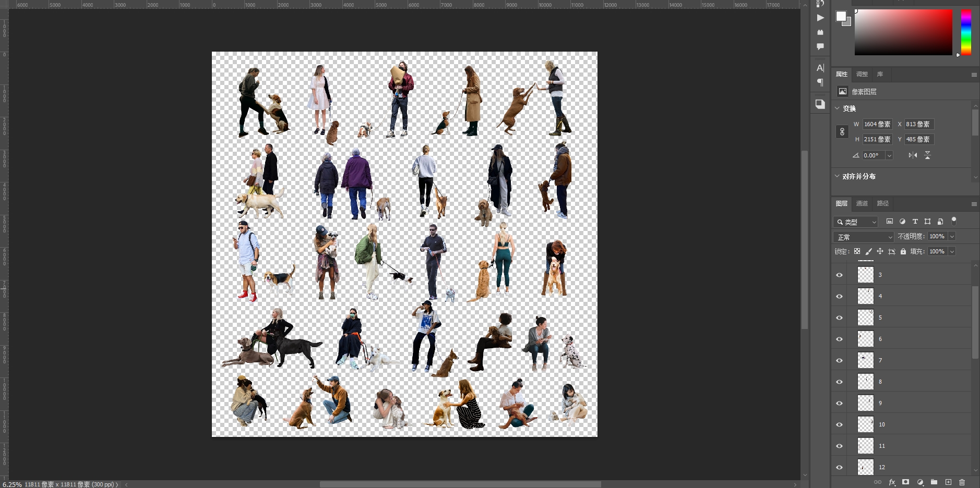Screen dimensions: 980x488
Task: Filter layers by text type
Action: [915, 222]
